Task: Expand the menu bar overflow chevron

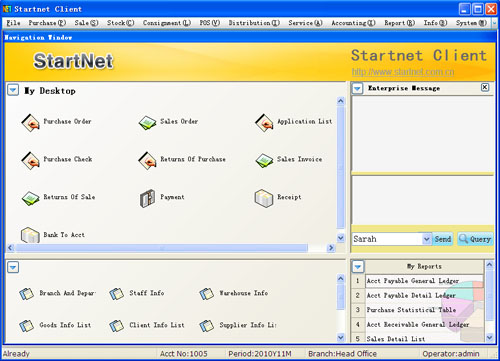Action: [x=494, y=23]
